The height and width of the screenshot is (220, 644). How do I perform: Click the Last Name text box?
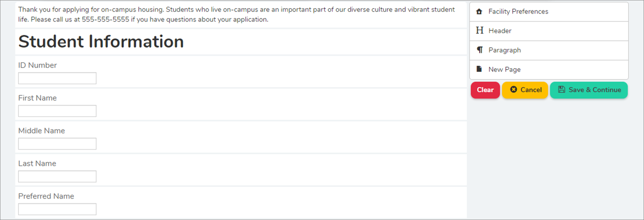click(57, 177)
